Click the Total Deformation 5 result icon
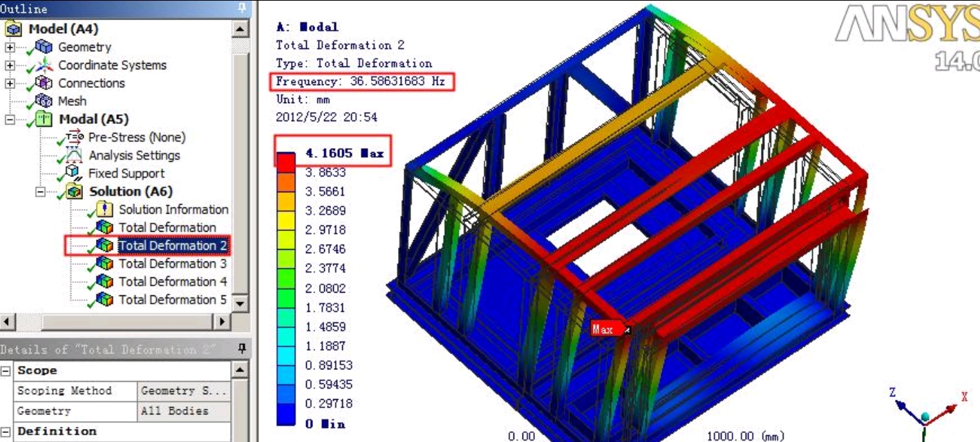This screenshot has width=980, height=442. [x=104, y=299]
